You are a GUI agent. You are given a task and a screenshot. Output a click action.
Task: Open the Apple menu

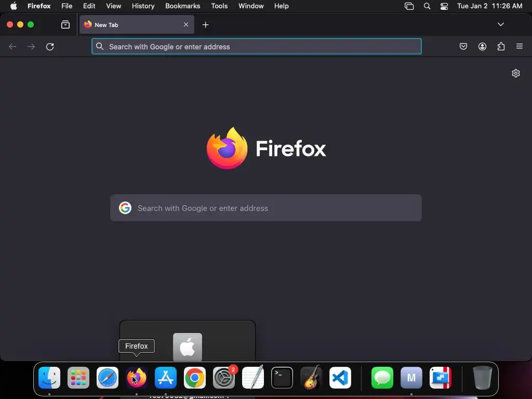tap(14, 6)
